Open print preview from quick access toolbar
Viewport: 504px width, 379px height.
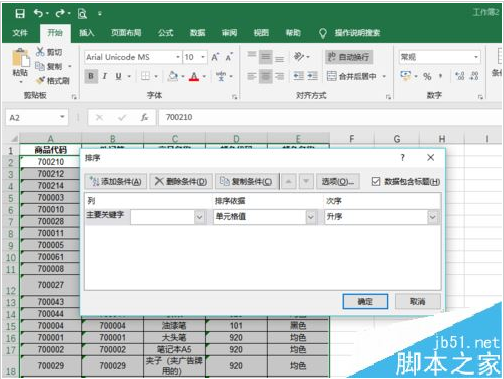pos(82,14)
